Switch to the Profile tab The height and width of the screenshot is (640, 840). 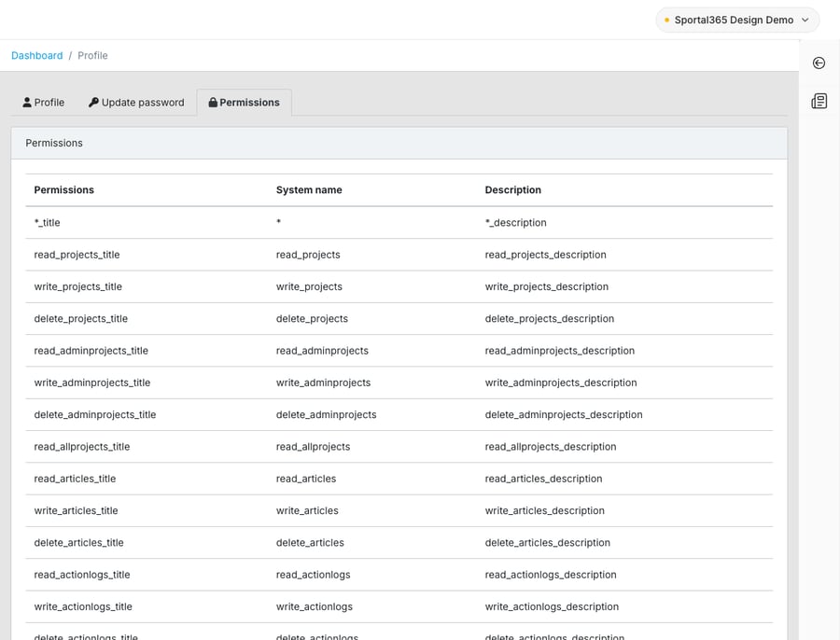43,103
